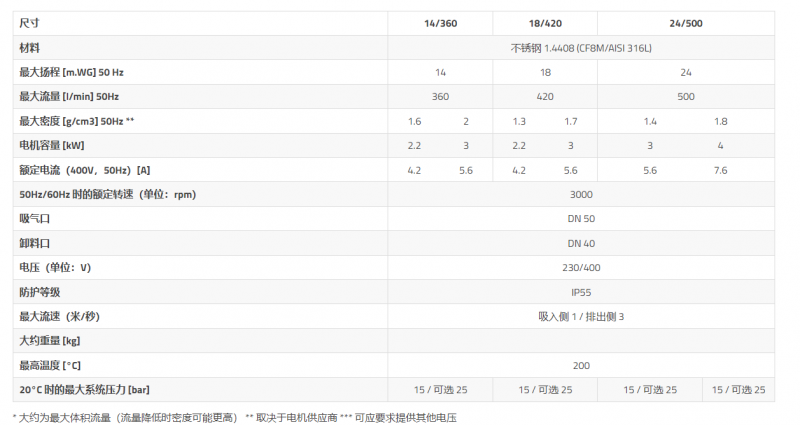800x425 pixels.
Task: Click the 20°C 时的最大系统压力 [bar] label
Action: coord(85,390)
